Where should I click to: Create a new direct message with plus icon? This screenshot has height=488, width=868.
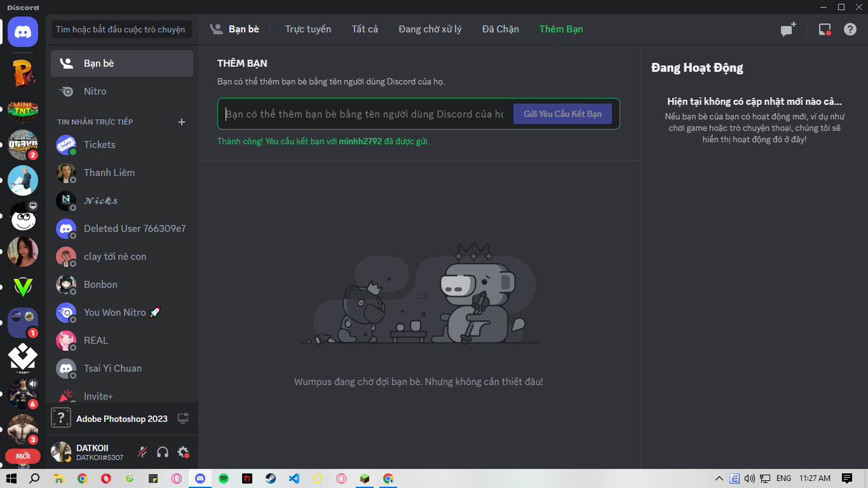182,122
